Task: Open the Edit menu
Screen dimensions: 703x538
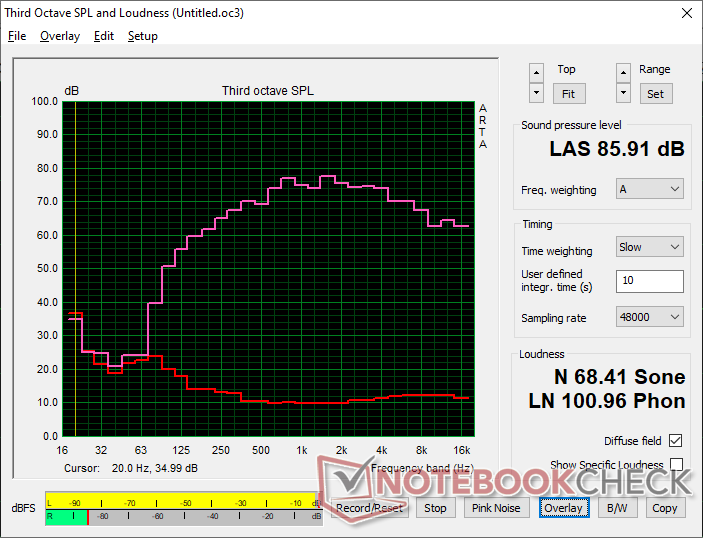Action: pyautogui.click(x=104, y=36)
